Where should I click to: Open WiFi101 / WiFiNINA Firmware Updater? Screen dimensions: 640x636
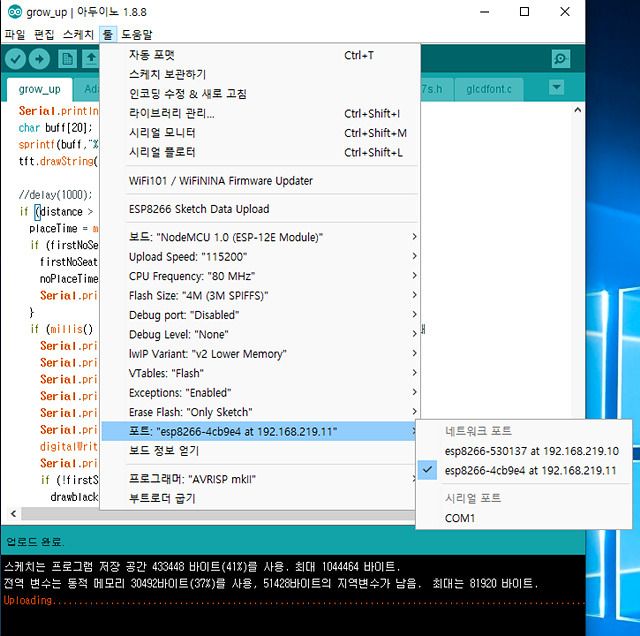[x=260, y=180]
